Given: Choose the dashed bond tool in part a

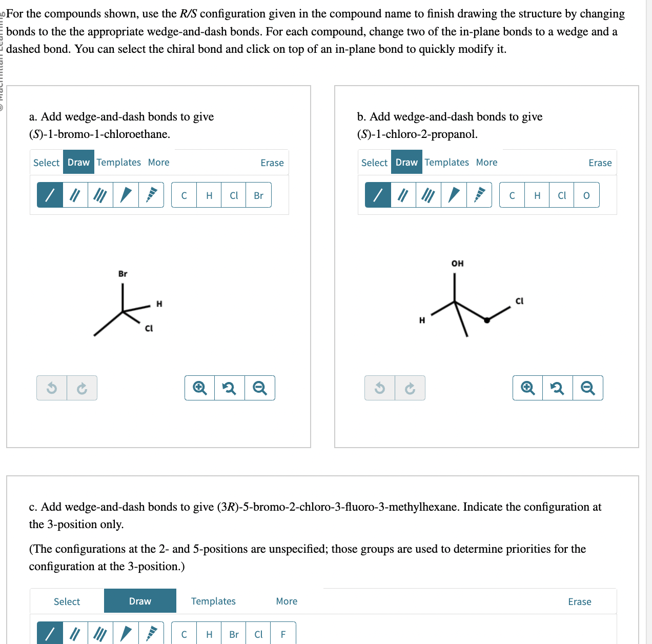Looking at the screenshot, I should [151, 195].
